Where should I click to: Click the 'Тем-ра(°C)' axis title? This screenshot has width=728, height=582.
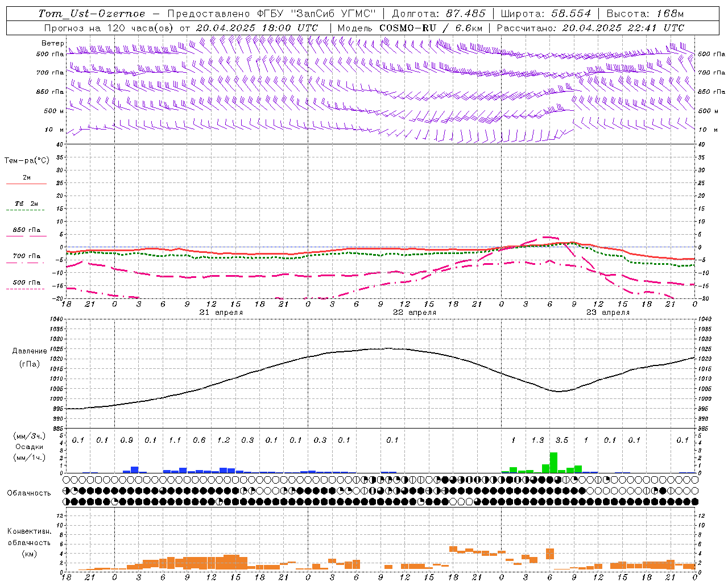(27, 161)
